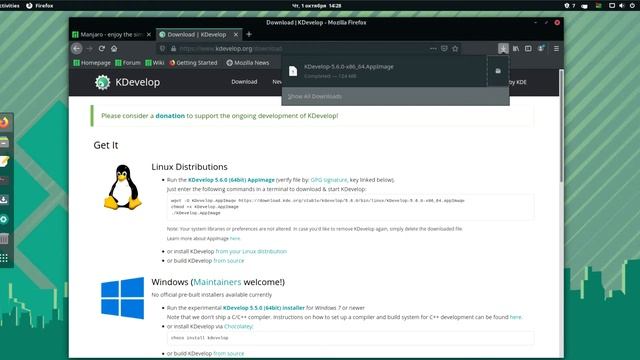Open page actions three-dot menu in URL bar
This screenshot has width=640, height=360.
pos(433,49)
